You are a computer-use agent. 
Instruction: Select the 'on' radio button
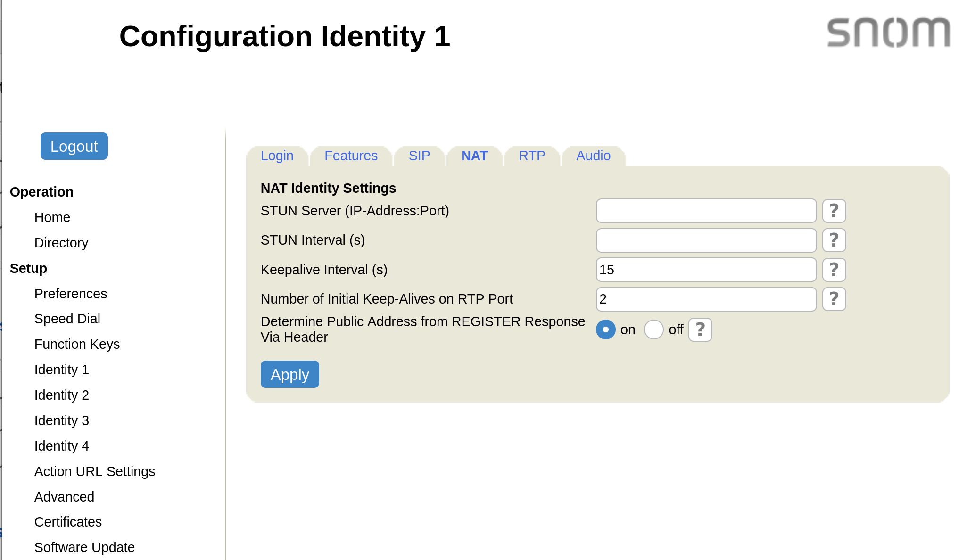tap(606, 329)
